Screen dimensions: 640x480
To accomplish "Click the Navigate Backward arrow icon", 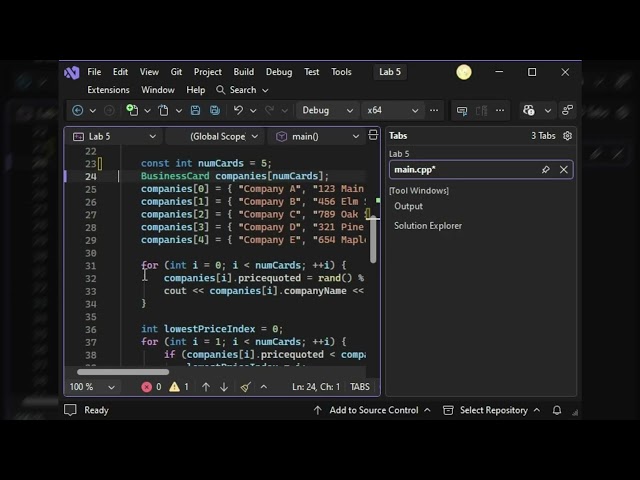I will (78, 110).
